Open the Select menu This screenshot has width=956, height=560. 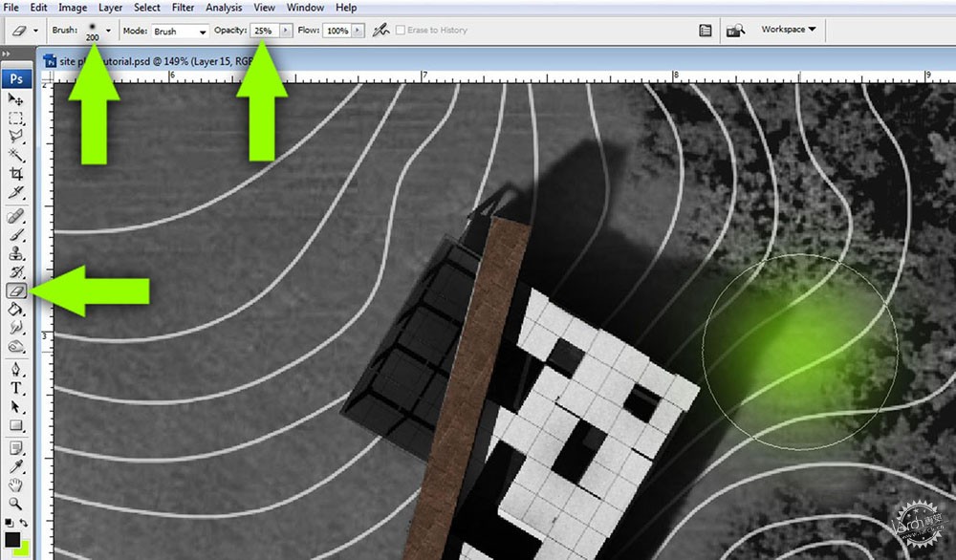pos(147,8)
